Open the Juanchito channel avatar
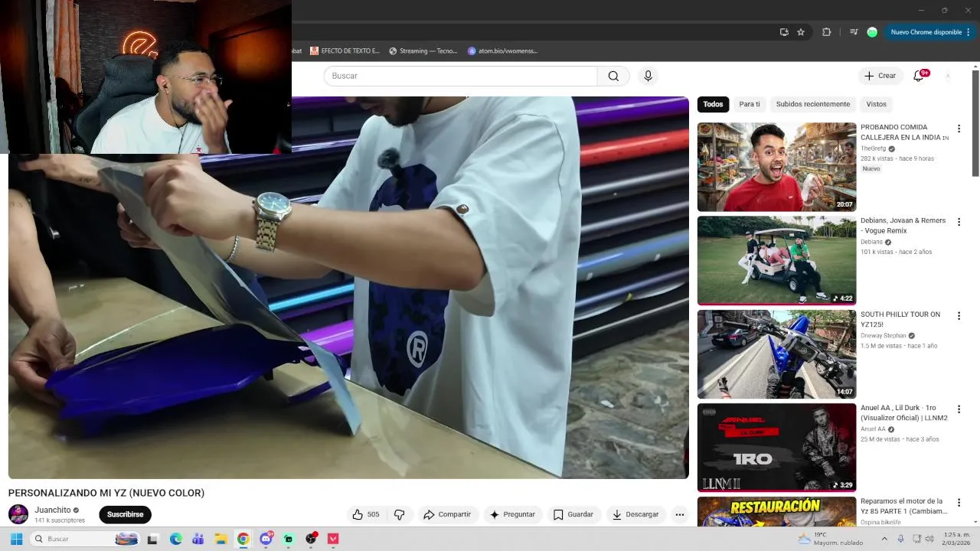Viewport: 980px width, 551px height. coord(18,514)
